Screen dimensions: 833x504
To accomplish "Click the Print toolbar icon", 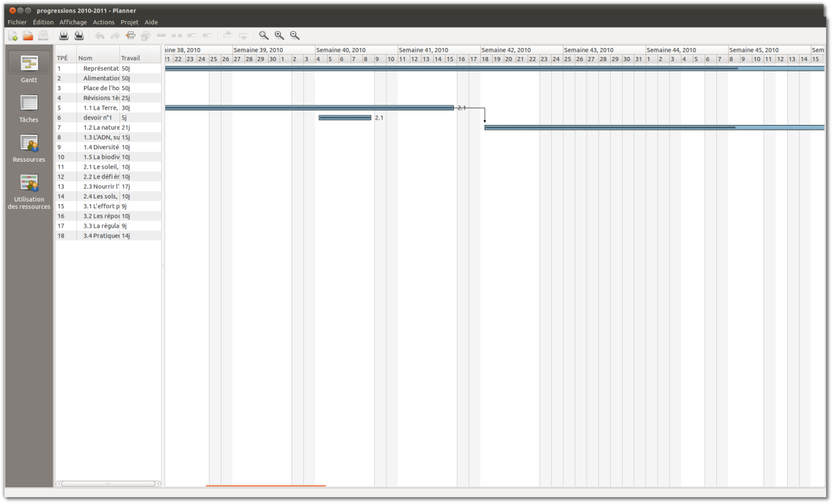I will (64, 35).
